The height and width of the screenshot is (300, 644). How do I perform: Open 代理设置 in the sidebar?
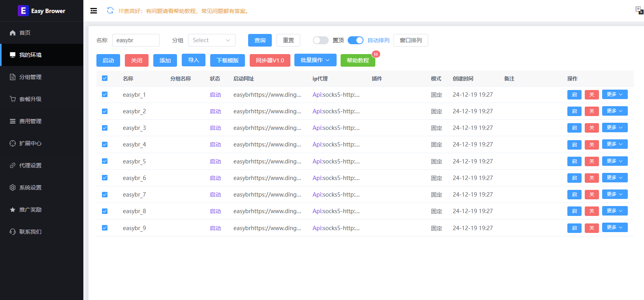tap(41, 165)
